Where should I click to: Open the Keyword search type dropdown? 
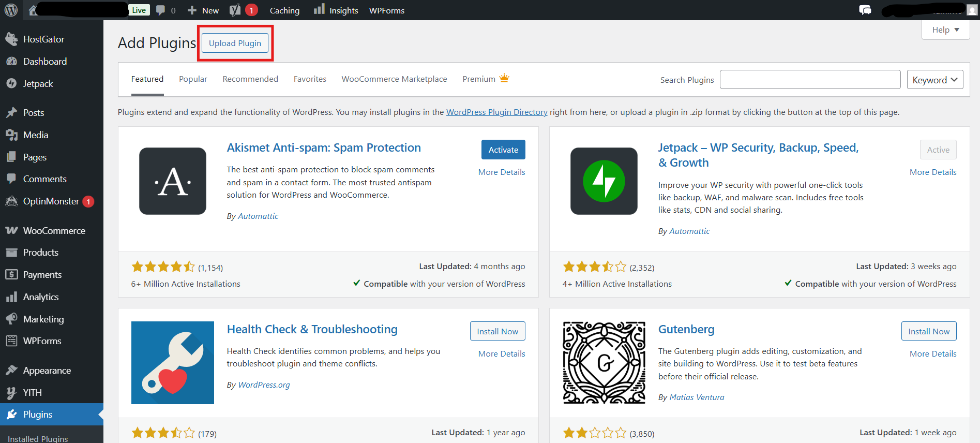pyautogui.click(x=934, y=80)
